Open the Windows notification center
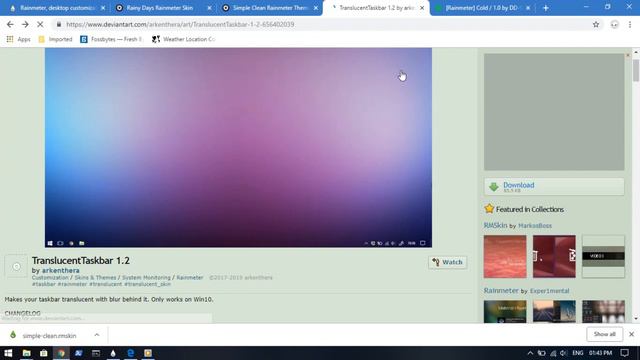Screen dimensions: 640x360 click(624, 353)
